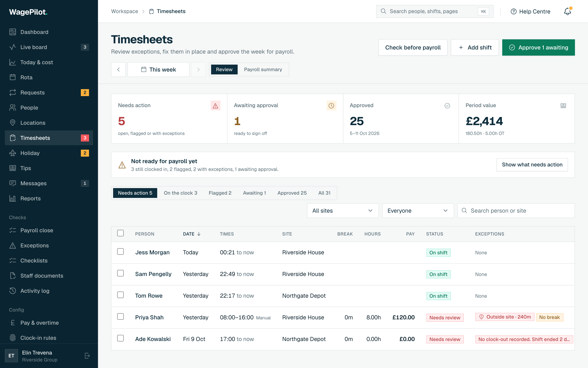
Task: Open the Holiday page
Action: (x=49, y=153)
